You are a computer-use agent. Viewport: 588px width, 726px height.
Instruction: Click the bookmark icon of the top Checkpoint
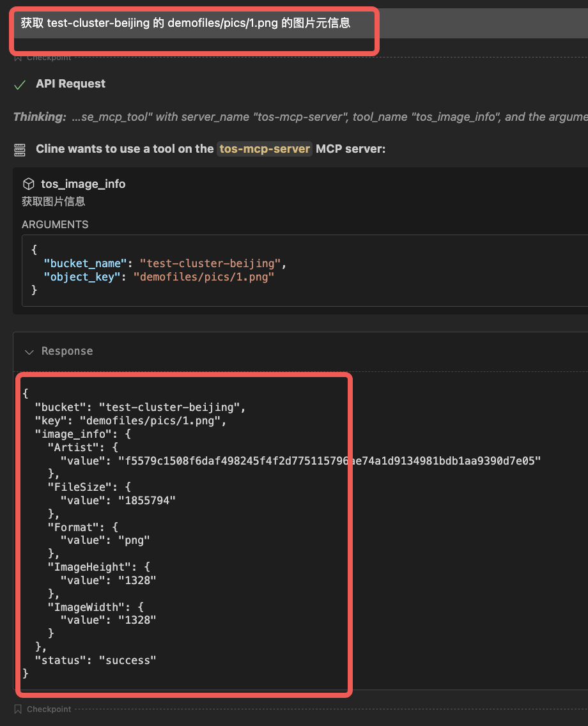[x=18, y=58]
